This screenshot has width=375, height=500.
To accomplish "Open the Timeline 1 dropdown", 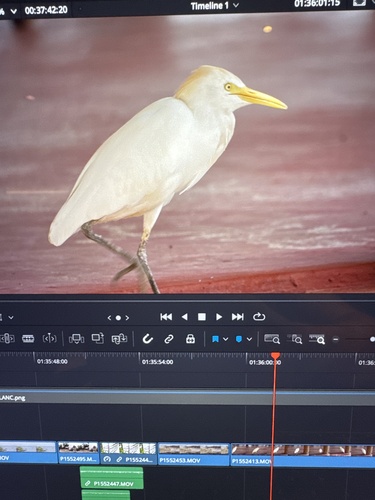I will click(x=236, y=6).
